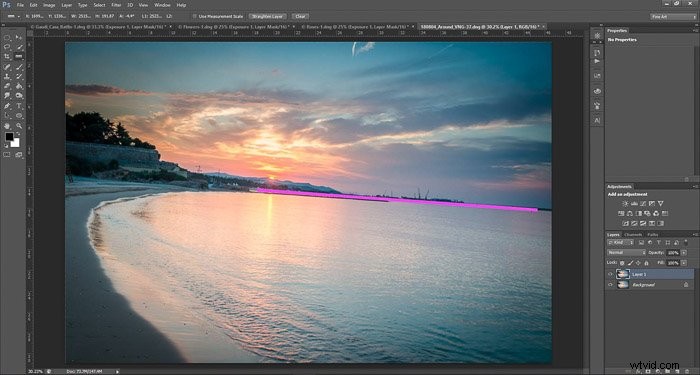This screenshot has height=375, width=700.
Task: Open the Fine Art workspace dropdown
Action: pos(673,17)
